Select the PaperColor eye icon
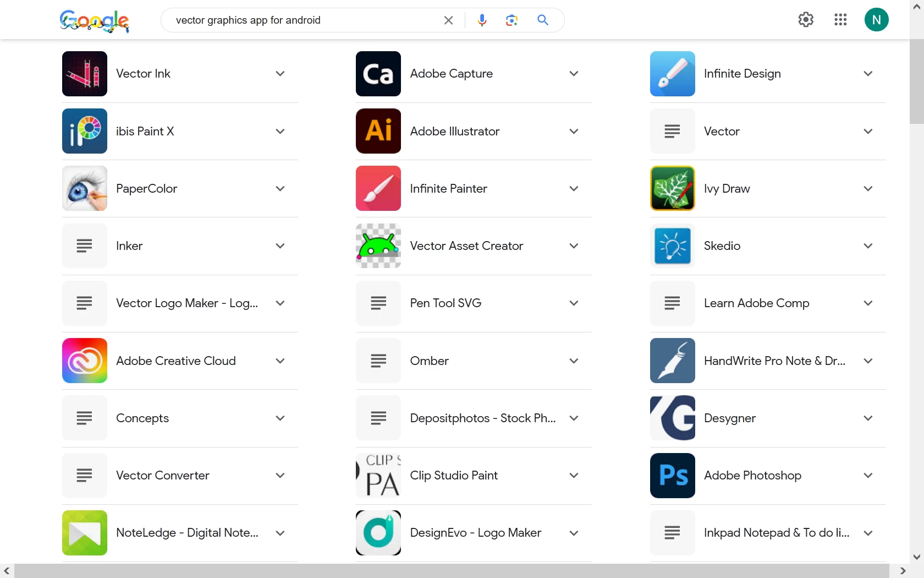 point(84,188)
